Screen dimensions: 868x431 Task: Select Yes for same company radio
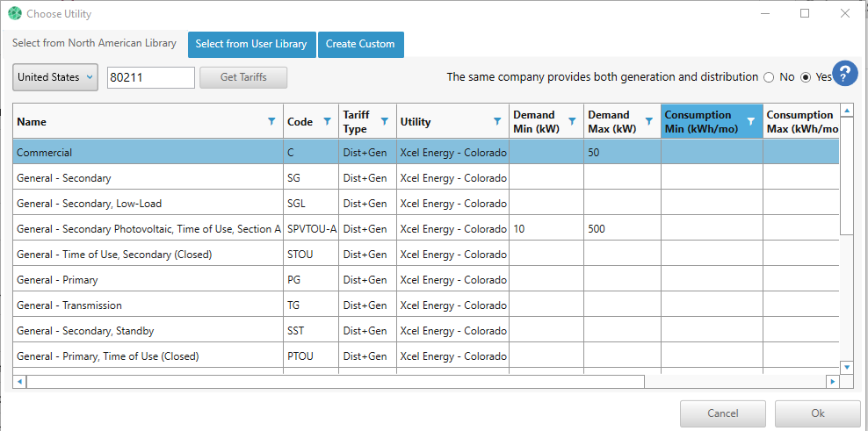[806, 77]
